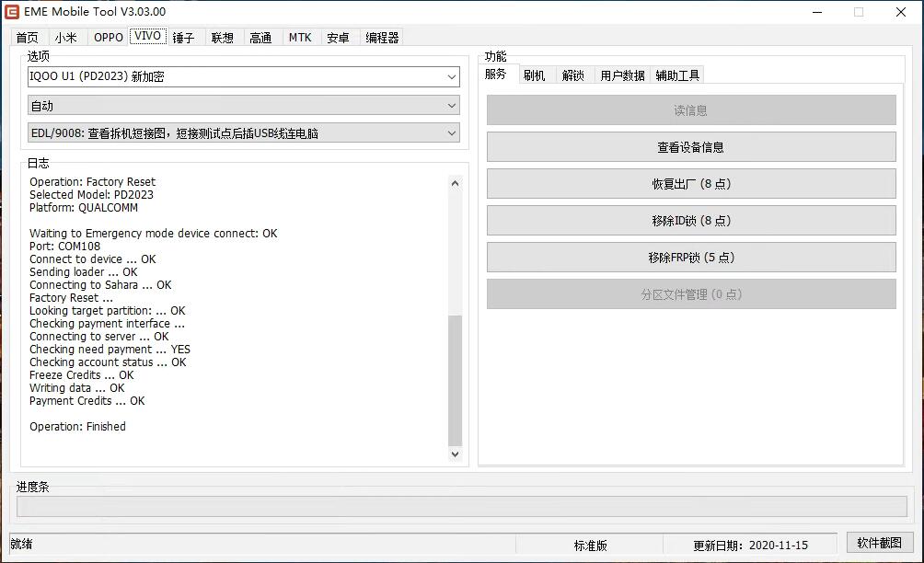Image resolution: width=924 pixels, height=563 pixels.
Task: Click log line 'Freeze Credits ... OK'
Action: pos(81,375)
